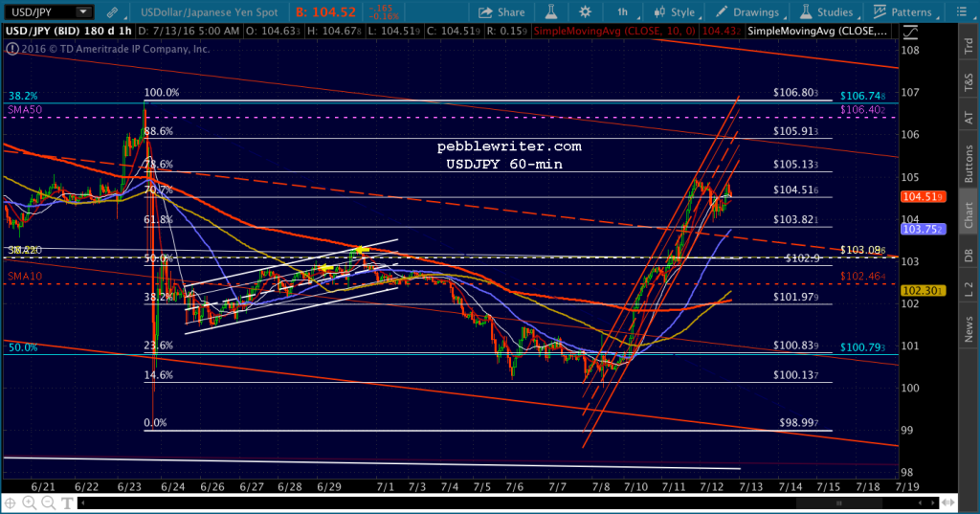
Task: Click the $103.821 Fibonacci price
Action: 795,219
